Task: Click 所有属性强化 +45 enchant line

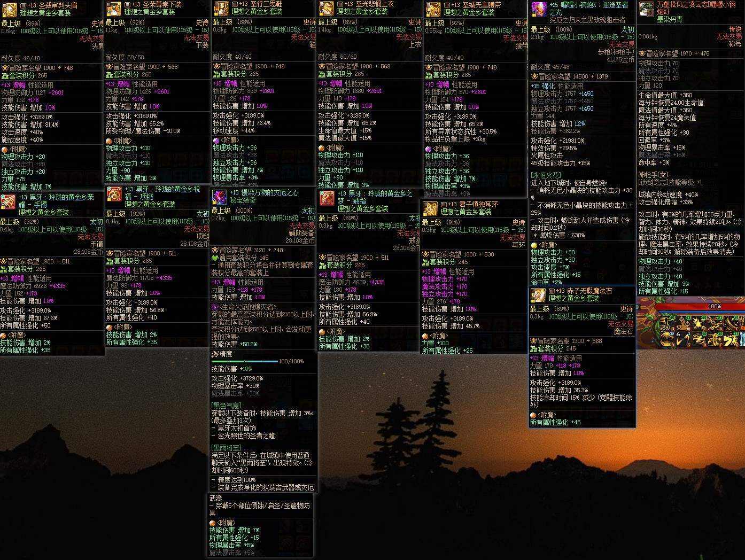Action: 555,423
